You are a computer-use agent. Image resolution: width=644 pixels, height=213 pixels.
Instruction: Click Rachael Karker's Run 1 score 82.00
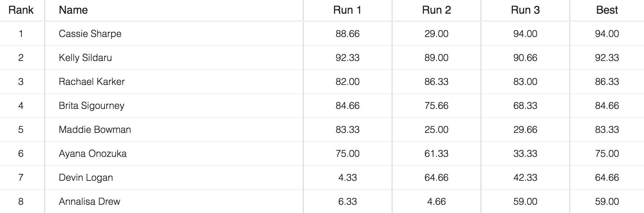tap(347, 82)
